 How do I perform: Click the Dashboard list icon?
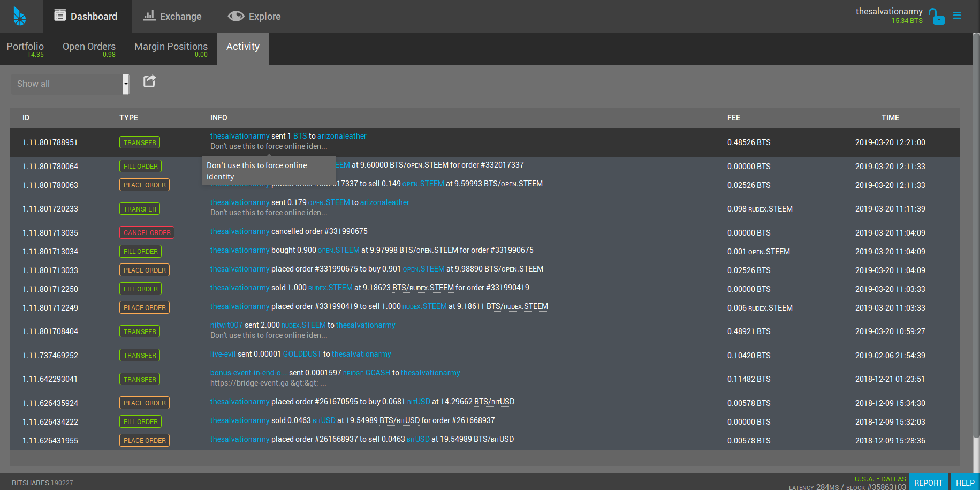point(60,16)
